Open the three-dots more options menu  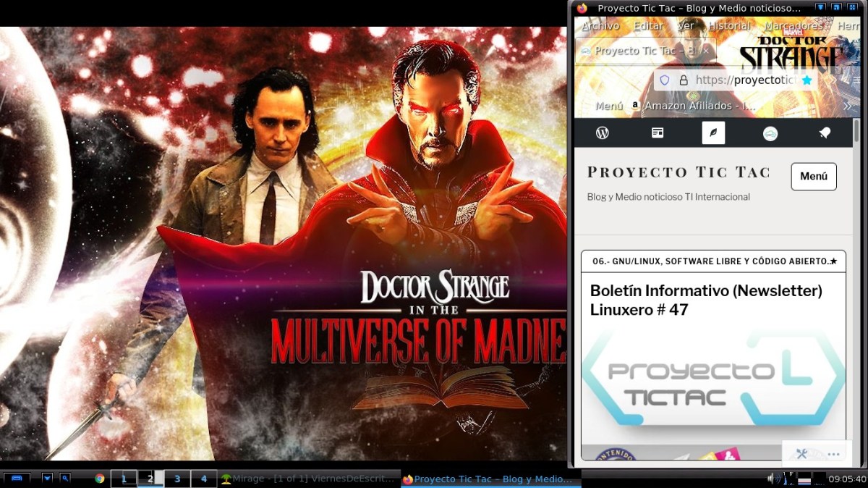coord(833,454)
